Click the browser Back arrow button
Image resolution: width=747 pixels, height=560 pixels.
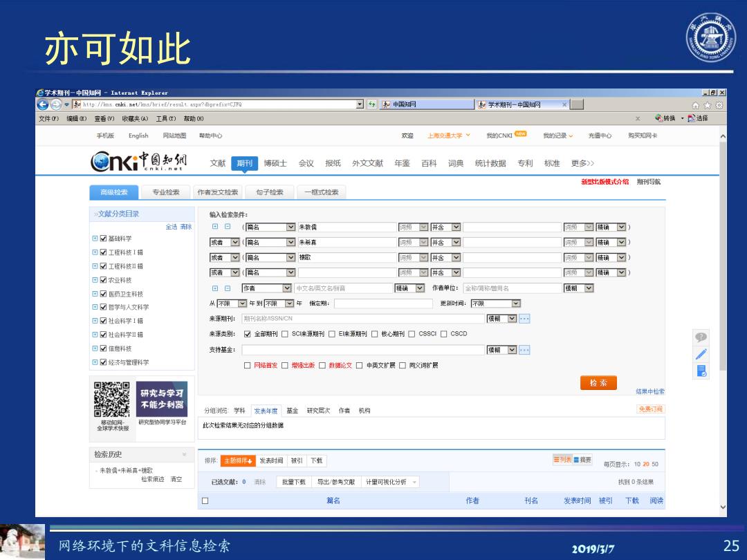[x=42, y=104]
